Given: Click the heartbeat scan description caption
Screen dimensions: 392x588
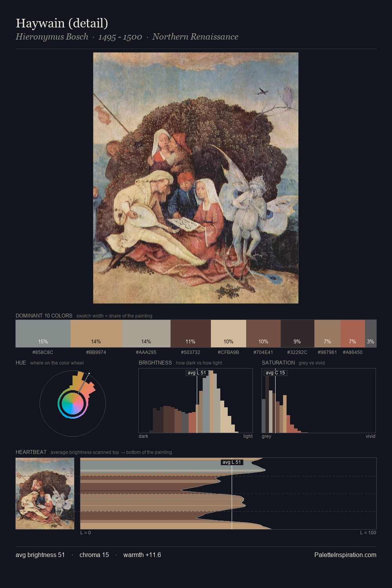Looking at the screenshot, I should click(111, 452).
